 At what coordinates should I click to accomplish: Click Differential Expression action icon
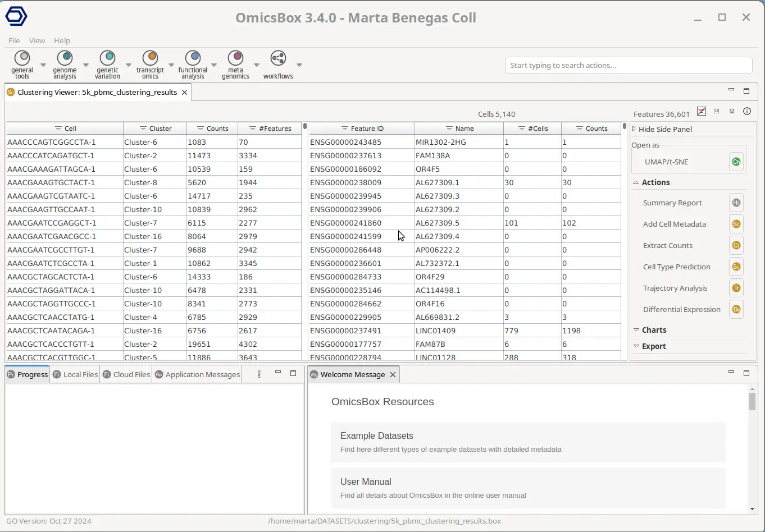(736, 309)
